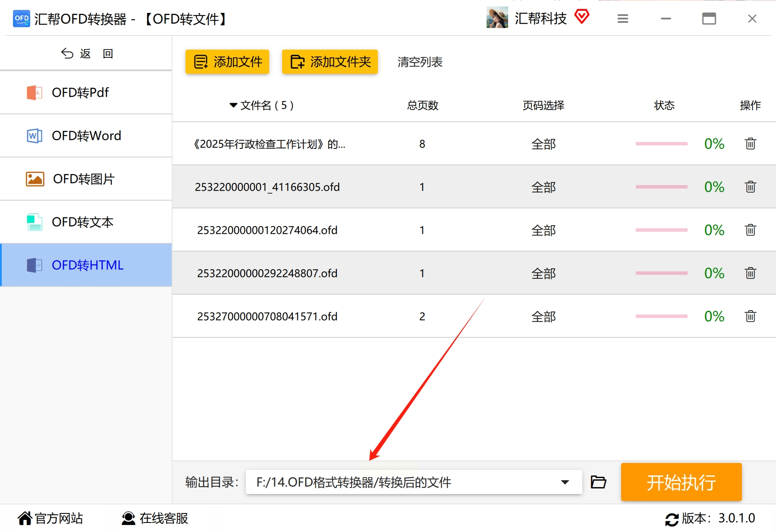The image size is (776, 532).
Task: Click the 汇帮科技 user avatar
Action: (x=497, y=18)
